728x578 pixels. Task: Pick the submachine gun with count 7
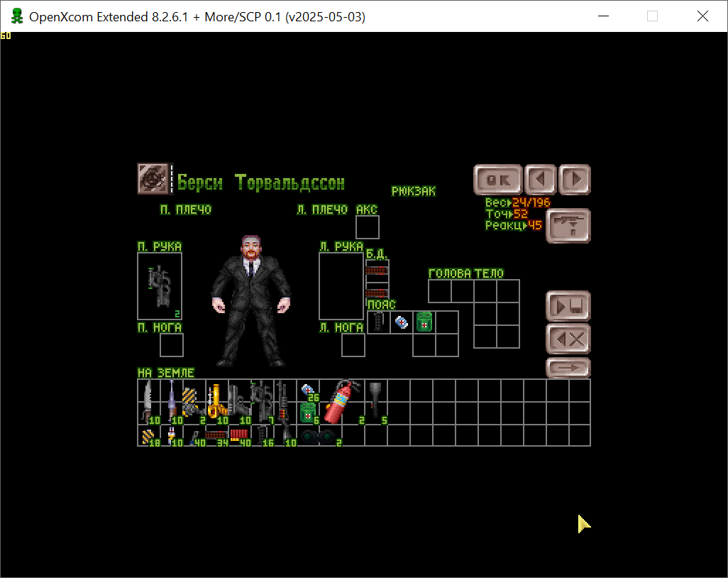point(262,401)
